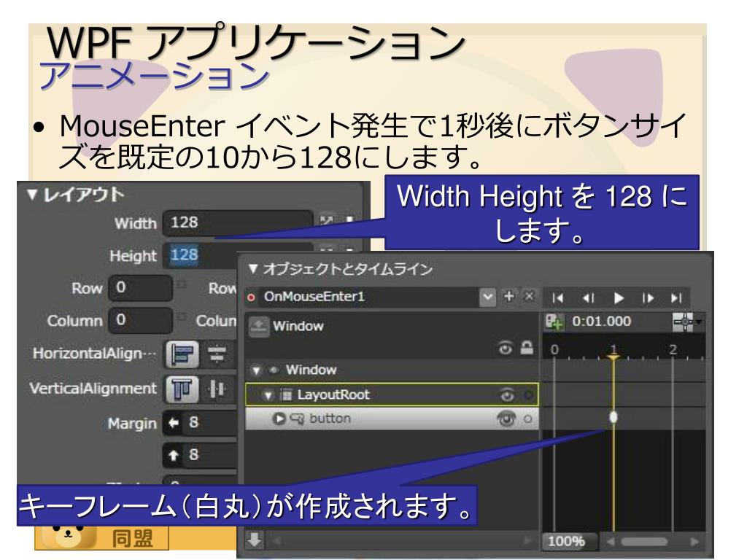The width and height of the screenshot is (747, 560).
Task: Click the object tree right scroll arrow
Action: tap(527, 540)
